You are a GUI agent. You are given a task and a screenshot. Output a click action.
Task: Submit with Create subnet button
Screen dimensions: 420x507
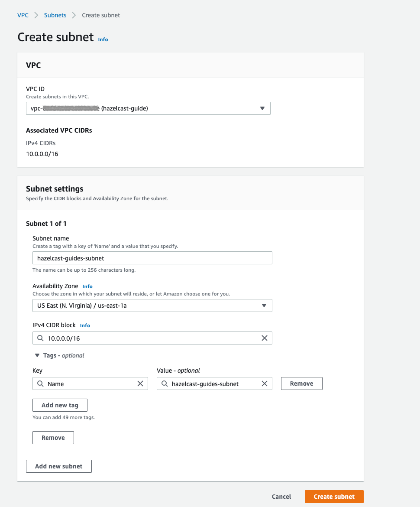[334, 497]
